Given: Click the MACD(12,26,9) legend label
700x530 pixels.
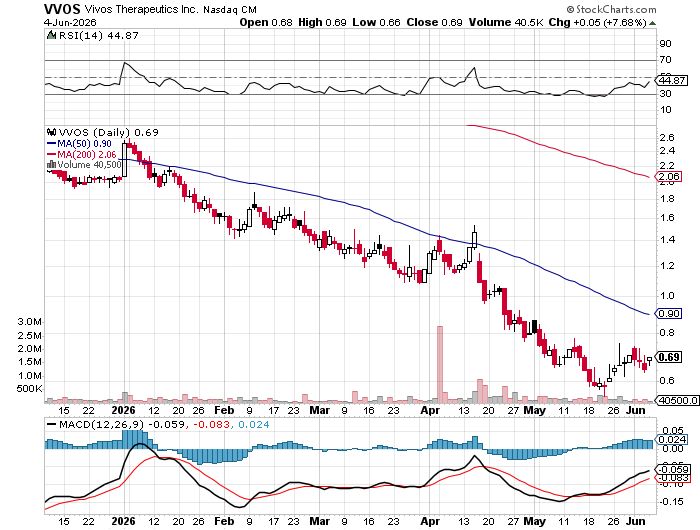Looking at the screenshot, I should (x=96, y=424).
